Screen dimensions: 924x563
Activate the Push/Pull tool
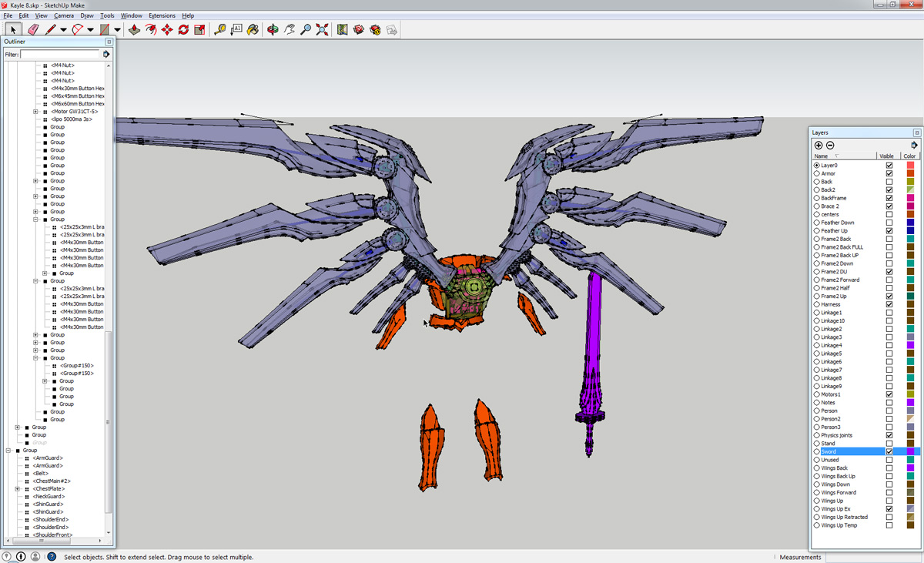pyautogui.click(x=134, y=30)
